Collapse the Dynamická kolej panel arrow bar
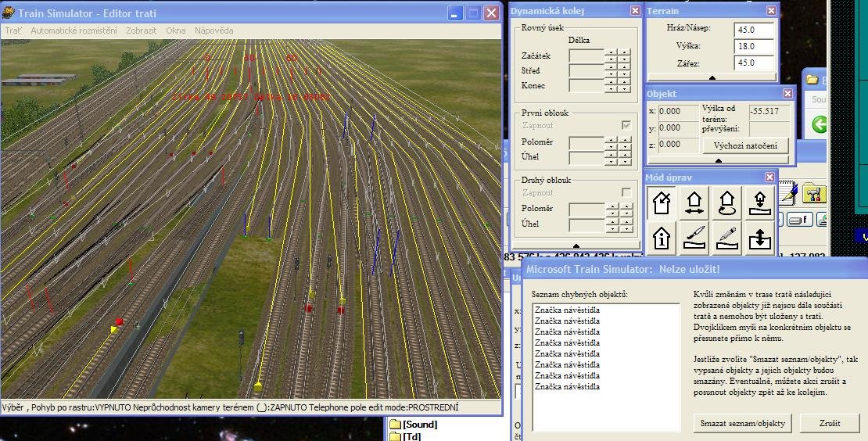The height and width of the screenshot is (441, 868). 576,245
